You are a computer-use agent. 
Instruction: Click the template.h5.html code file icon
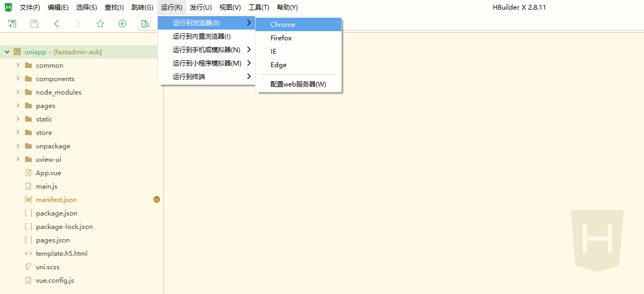(x=28, y=254)
